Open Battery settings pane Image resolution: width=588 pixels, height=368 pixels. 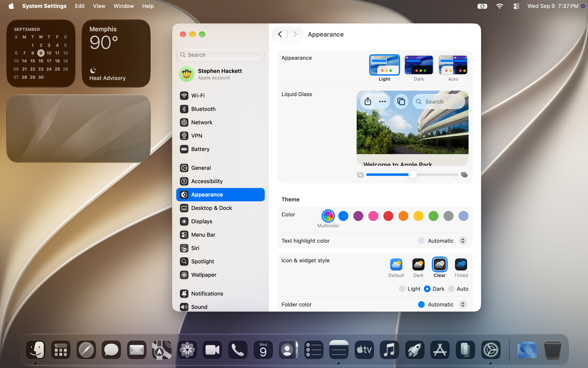click(220, 149)
